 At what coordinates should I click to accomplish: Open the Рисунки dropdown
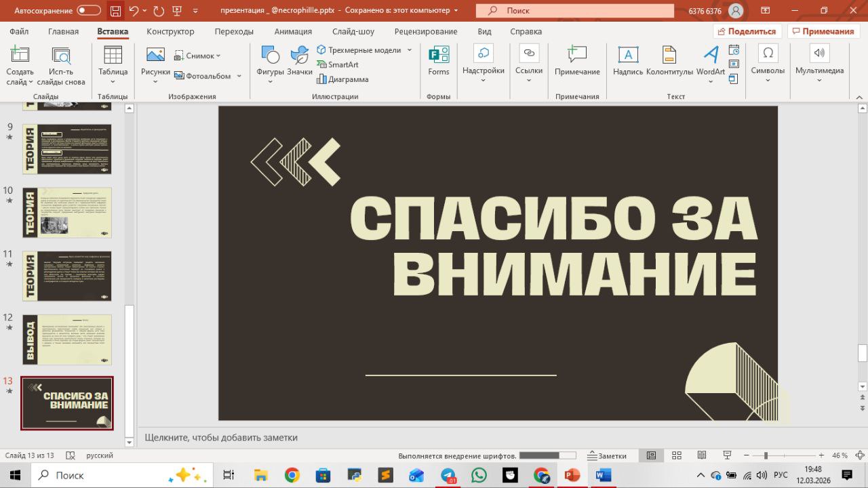point(155,64)
